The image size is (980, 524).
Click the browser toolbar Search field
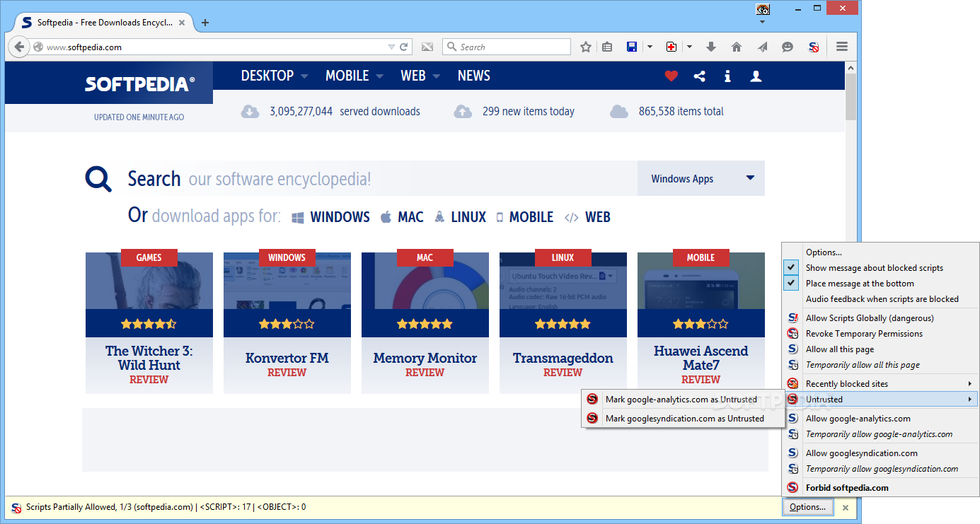point(507,47)
